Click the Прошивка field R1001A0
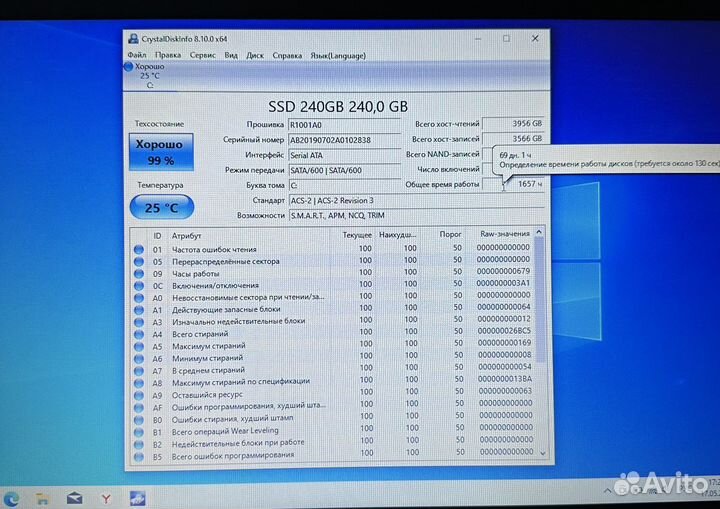 point(344,125)
